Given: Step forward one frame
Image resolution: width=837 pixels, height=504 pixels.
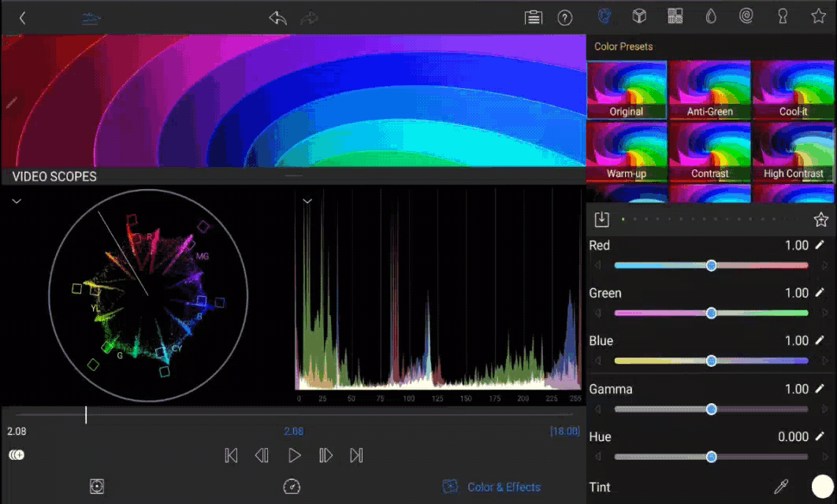Looking at the screenshot, I should tap(325, 455).
